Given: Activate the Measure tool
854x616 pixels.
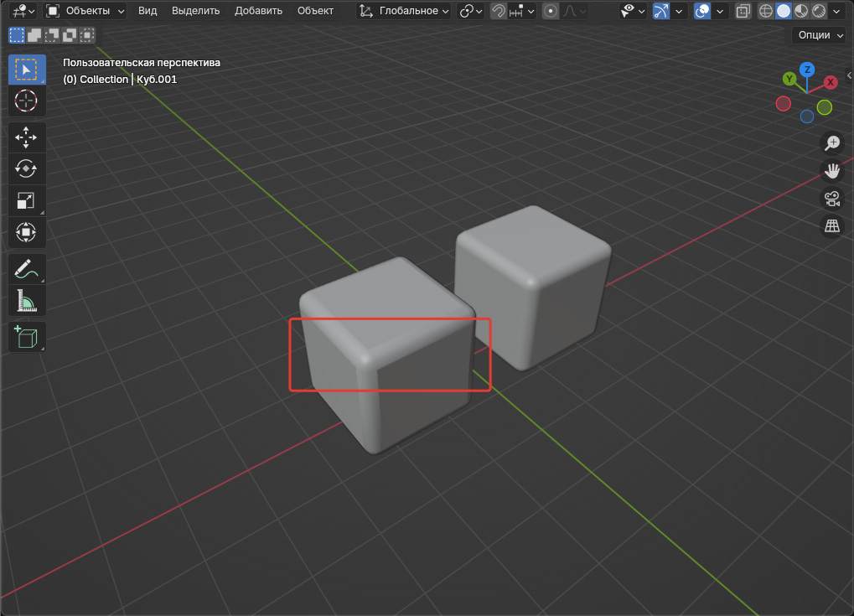Looking at the screenshot, I should pyautogui.click(x=26, y=300).
